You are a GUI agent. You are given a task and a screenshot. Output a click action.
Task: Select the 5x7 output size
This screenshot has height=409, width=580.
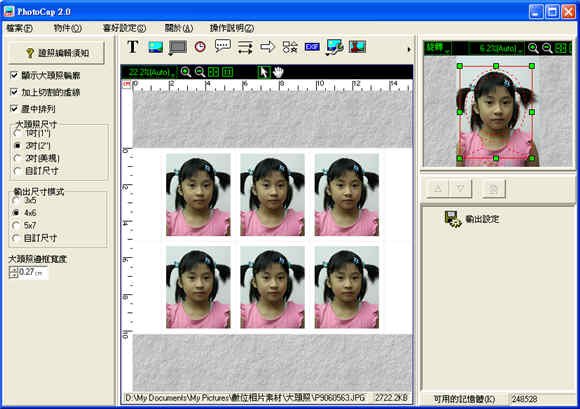click(x=16, y=225)
